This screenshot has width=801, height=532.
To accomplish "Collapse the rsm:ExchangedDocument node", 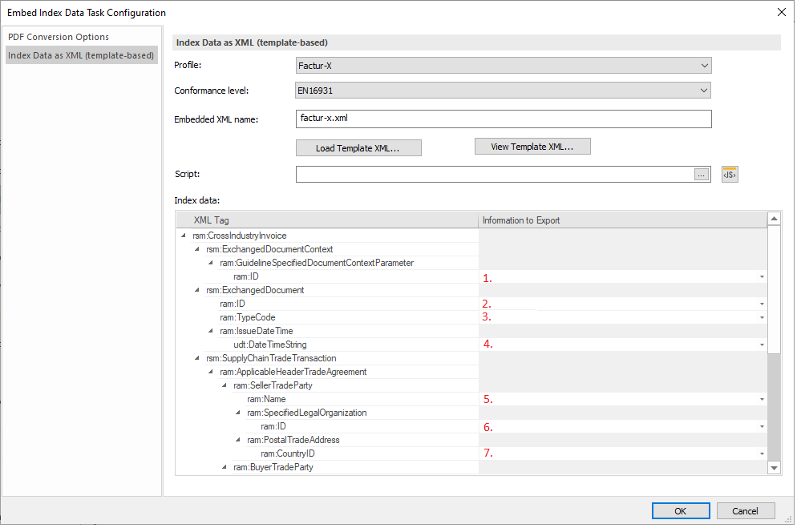I will pyautogui.click(x=195, y=289).
